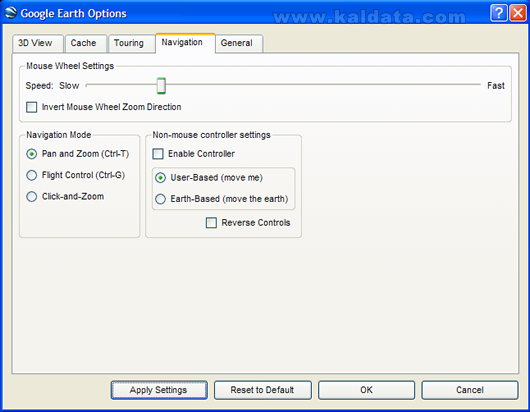This screenshot has width=530, height=412.
Task: Choose Flight Control navigation mode
Action: 32,175
